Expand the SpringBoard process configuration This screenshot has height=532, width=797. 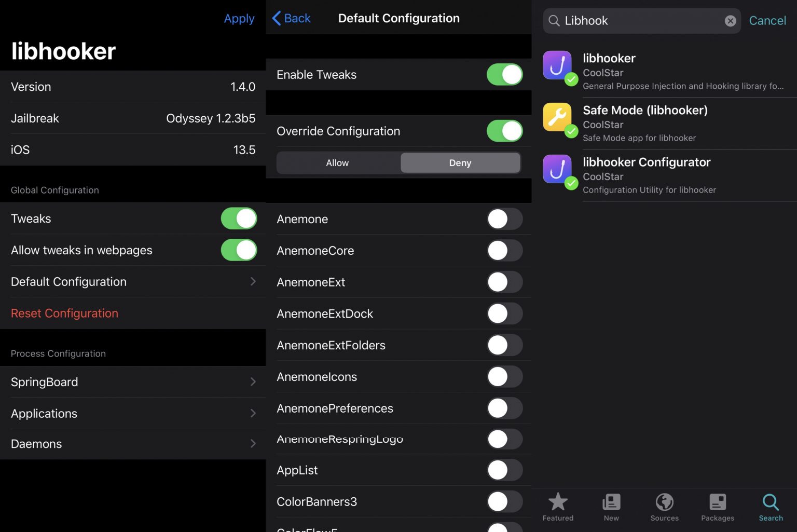[x=133, y=382]
